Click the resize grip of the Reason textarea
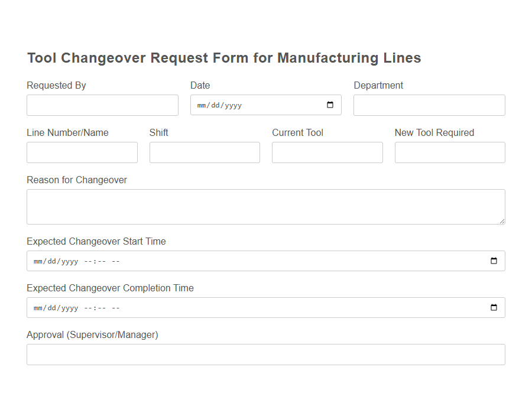The image size is (532, 403). point(503,222)
